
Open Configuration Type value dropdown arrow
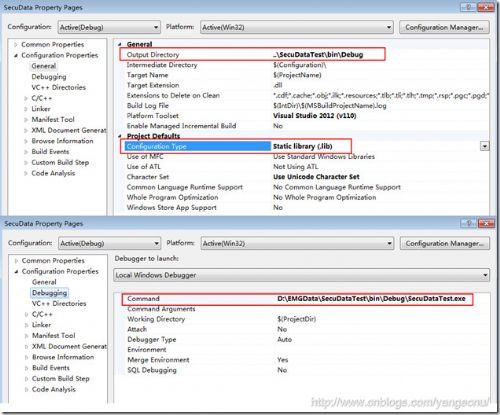[485, 146]
